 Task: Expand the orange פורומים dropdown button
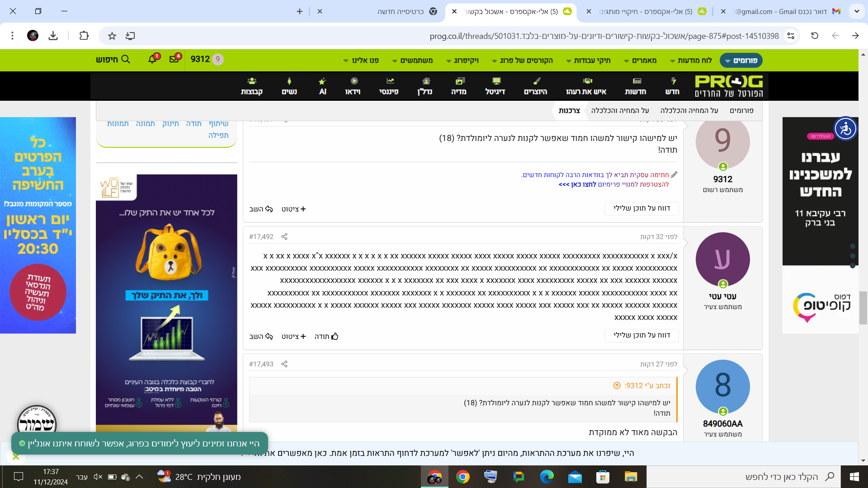741,60
